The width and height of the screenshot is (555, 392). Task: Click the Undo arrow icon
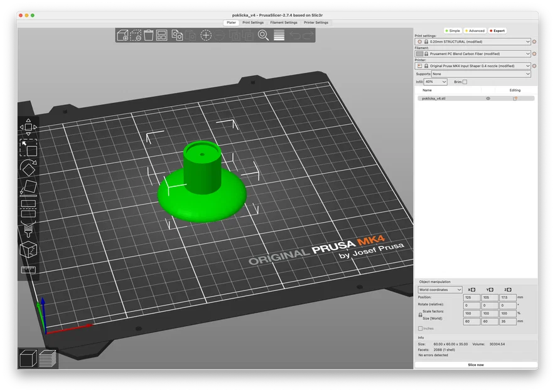click(x=295, y=35)
